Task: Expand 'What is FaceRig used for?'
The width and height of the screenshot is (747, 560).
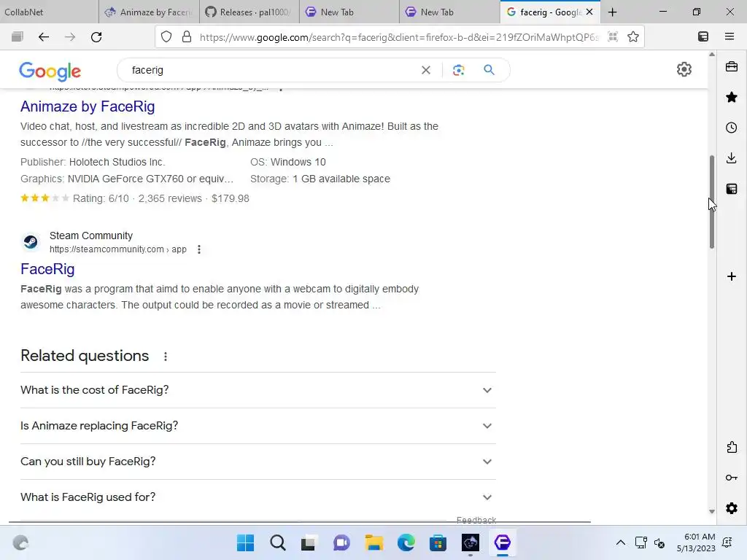Action: (x=258, y=497)
